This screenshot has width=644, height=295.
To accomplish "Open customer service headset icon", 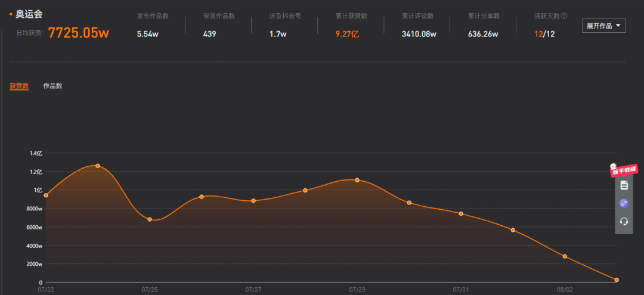I will click(x=624, y=222).
